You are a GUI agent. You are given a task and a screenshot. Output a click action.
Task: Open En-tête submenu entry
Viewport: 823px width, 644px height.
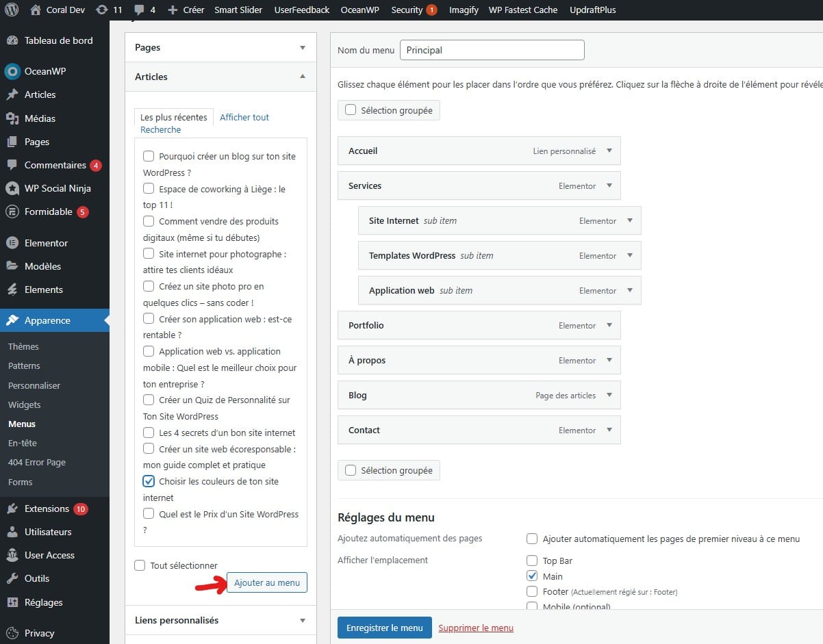coord(23,443)
